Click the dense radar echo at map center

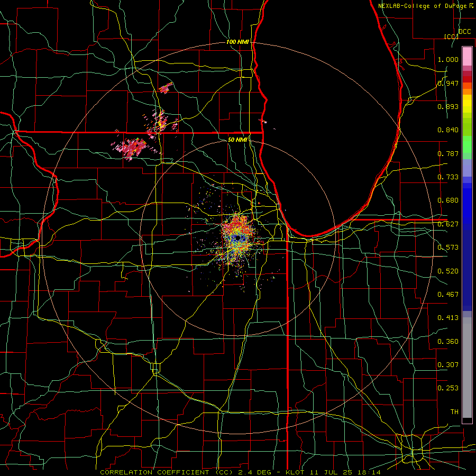[237, 239]
